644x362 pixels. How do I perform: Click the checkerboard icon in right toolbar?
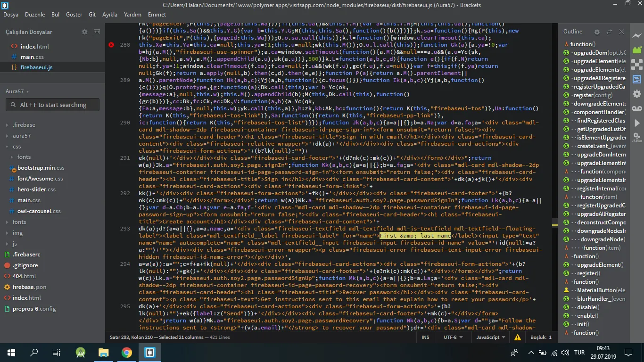[637, 65]
